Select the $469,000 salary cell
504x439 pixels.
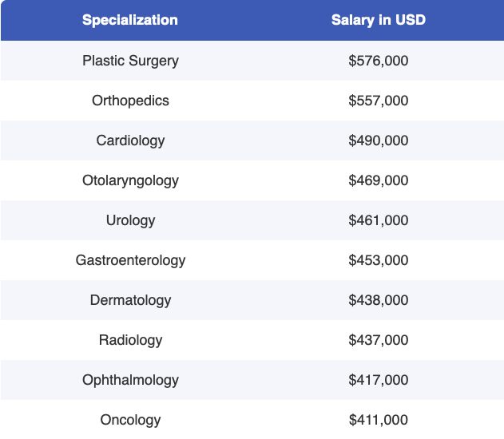tap(379, 180)
